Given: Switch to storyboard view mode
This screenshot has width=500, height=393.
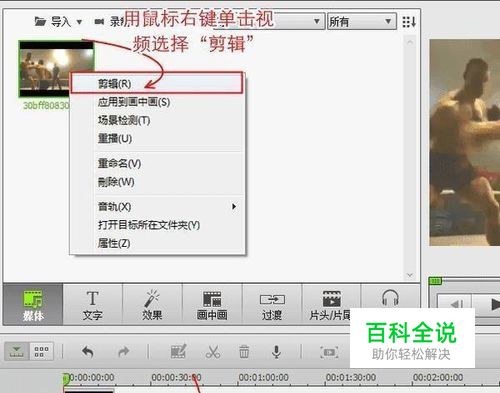Looking at the screenshot, I should (41, 352).
